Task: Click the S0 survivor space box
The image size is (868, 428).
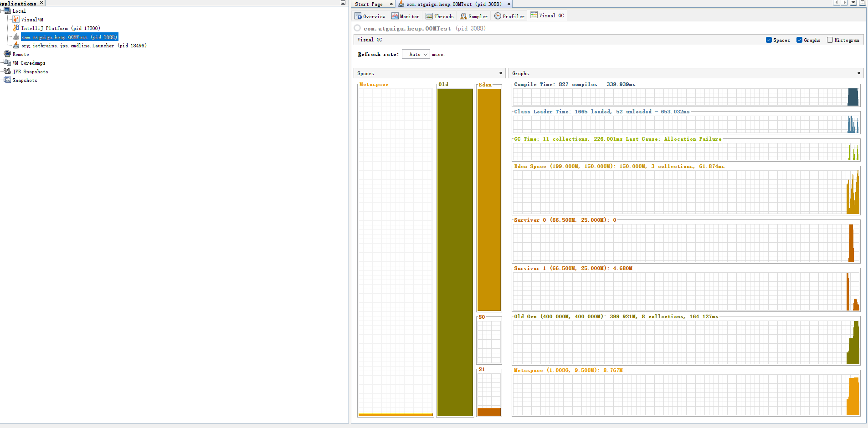Action: (x=489, y=342)
